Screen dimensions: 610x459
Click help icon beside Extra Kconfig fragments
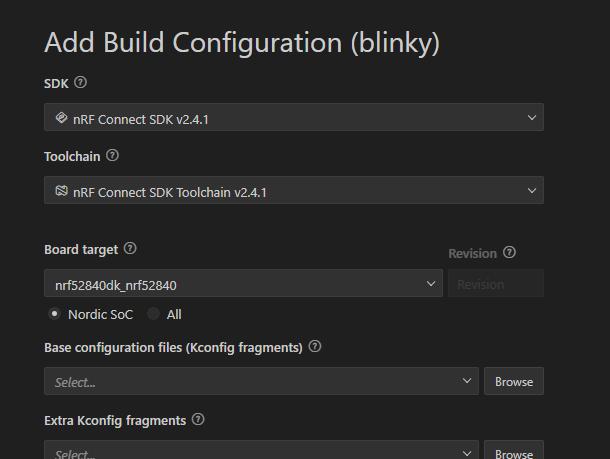click(x=198, y=419)
